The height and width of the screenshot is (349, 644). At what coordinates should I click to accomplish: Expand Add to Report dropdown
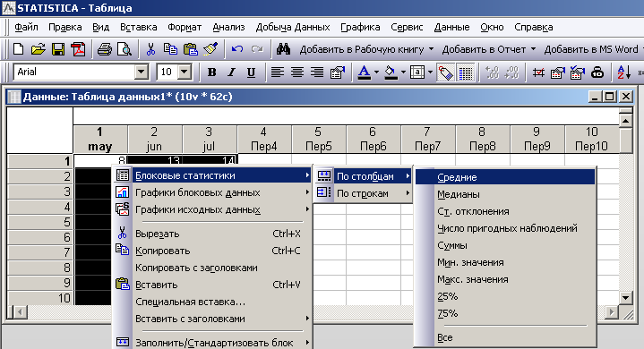point(533,49)
